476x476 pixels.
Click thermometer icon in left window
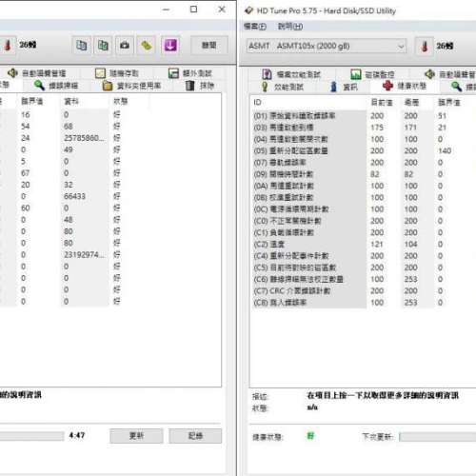8,46
